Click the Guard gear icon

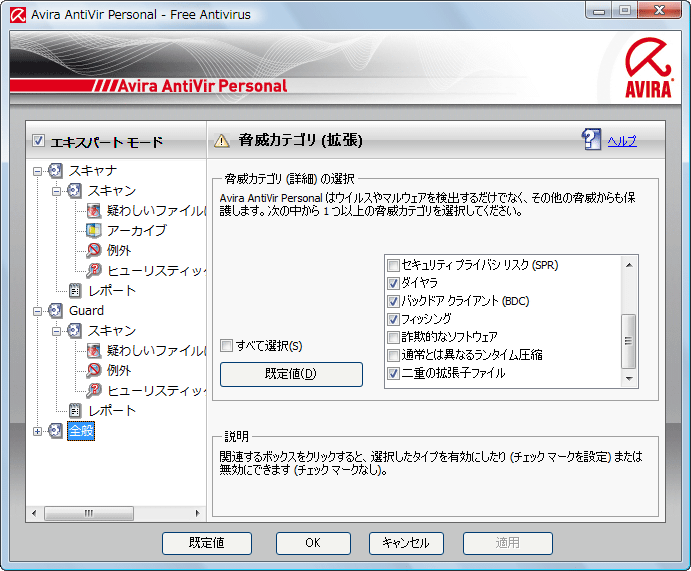click(x=55, y=311)
